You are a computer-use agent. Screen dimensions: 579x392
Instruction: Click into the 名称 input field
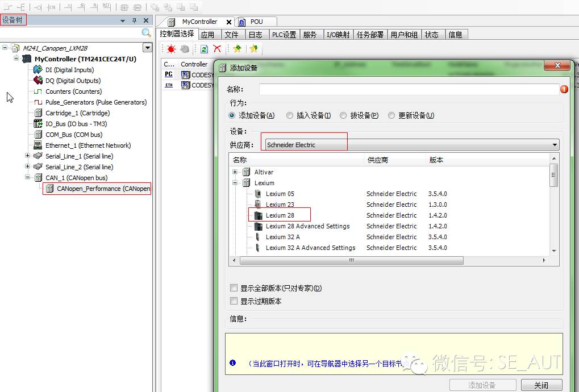409,89
